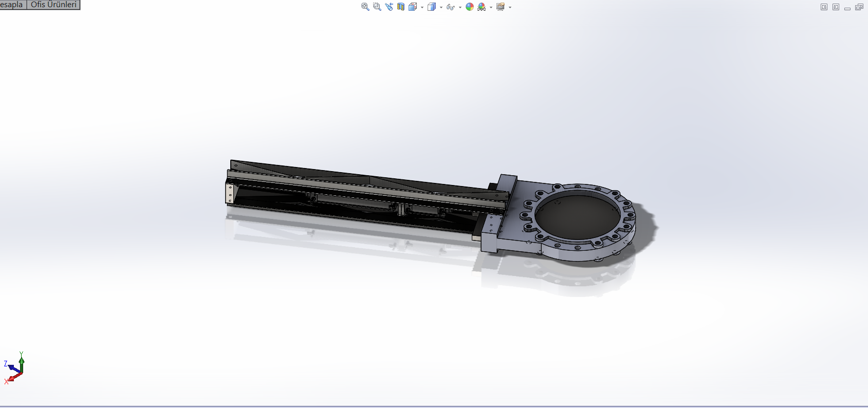Click the Hide/Show Items glasses icon

pos(451,7)
